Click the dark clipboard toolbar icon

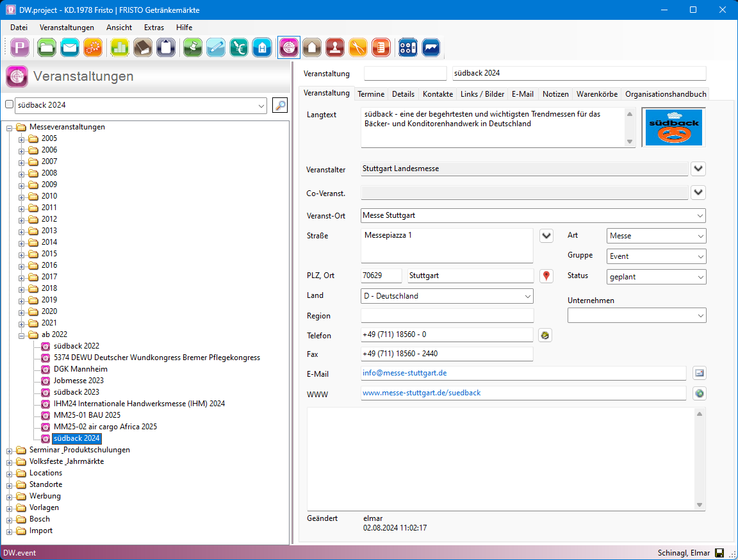tap(166, 47)
